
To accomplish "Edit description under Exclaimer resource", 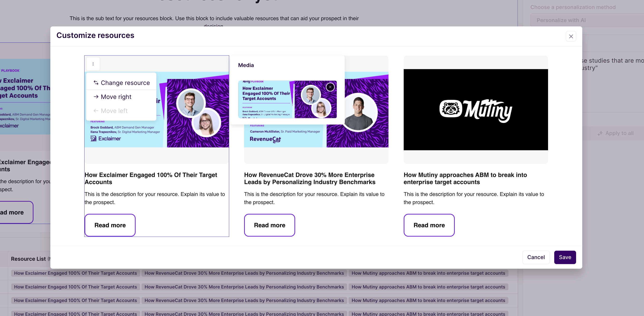I will point(155,198).
